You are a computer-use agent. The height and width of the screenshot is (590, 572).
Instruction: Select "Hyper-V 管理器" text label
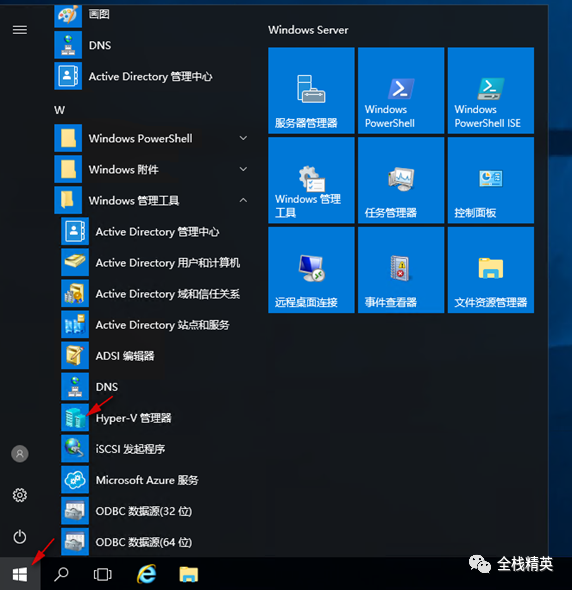134,418
